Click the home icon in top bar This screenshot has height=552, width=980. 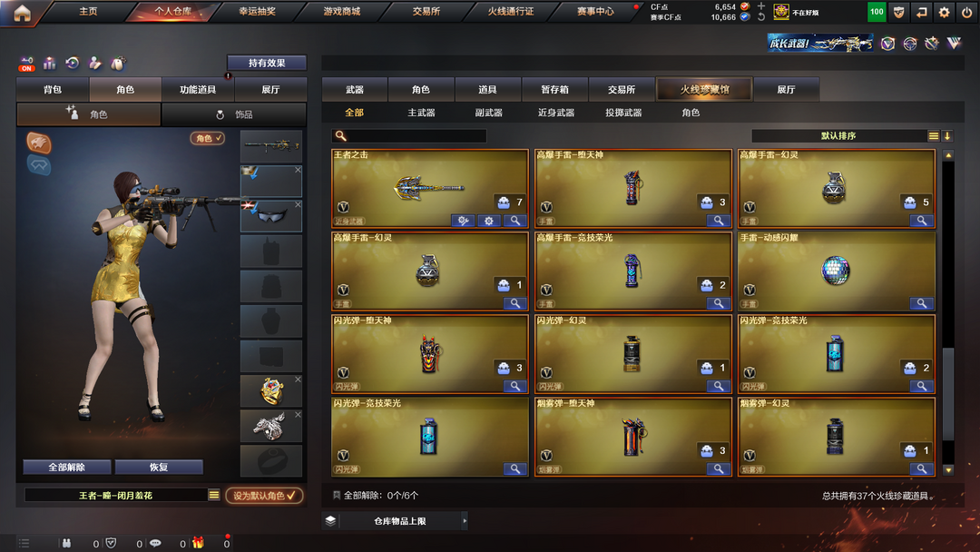[x=22, y=13]
